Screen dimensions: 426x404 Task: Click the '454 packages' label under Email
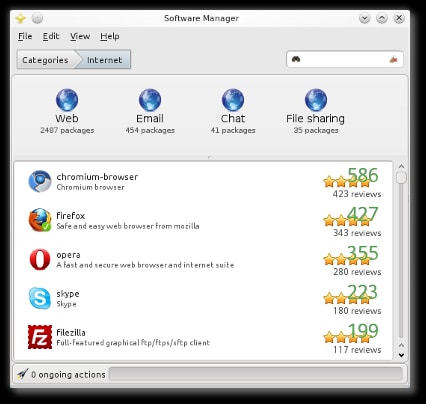click(x=150, y=130)
